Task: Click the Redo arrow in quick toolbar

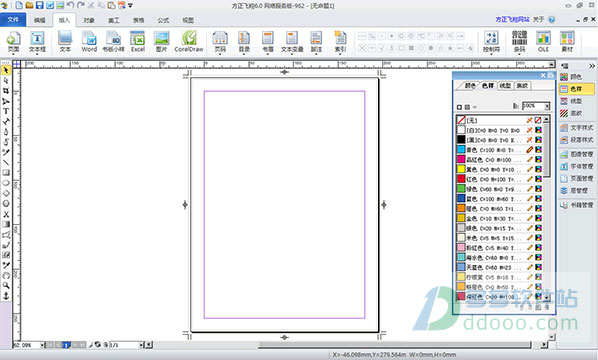Action: [x=80, y=5]
